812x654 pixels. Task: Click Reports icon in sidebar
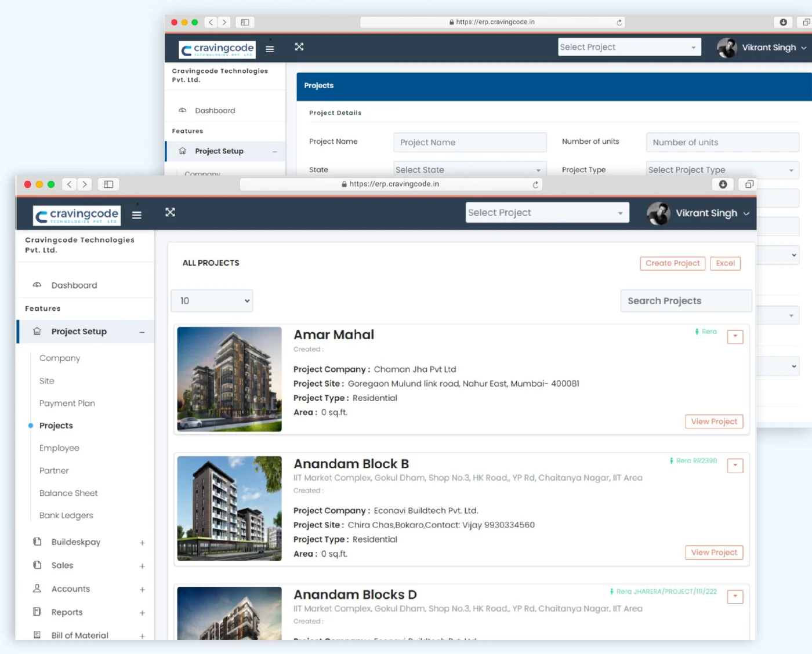(37, 612)
